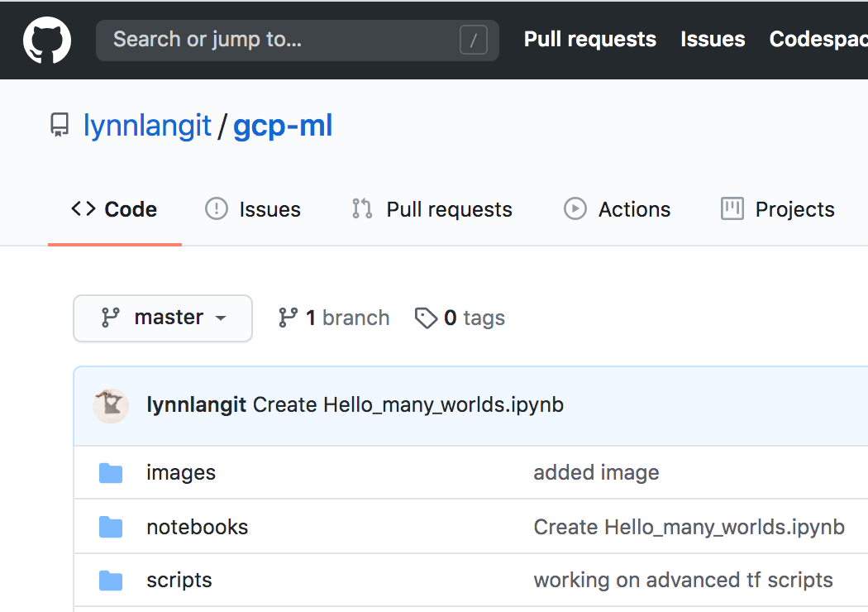Screen dimensions: 868x612
Task: Open the notebooks folder
Action: click(197, 527)
